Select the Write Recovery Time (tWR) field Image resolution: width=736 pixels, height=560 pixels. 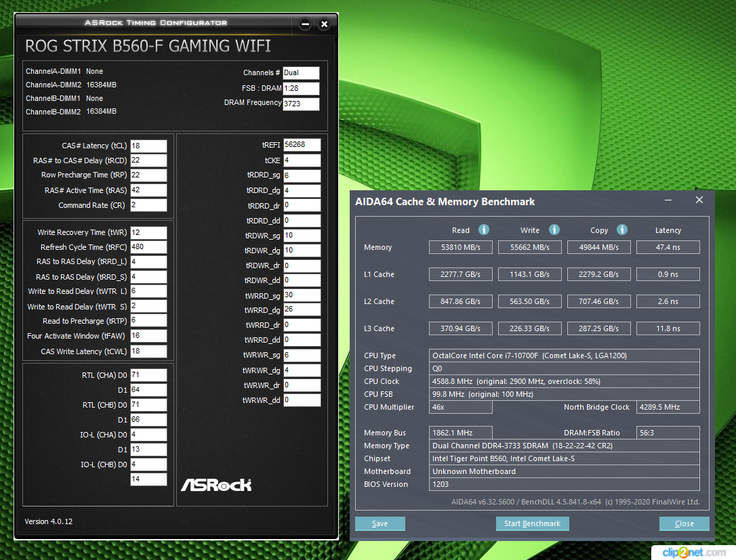[x=148, y=233]
